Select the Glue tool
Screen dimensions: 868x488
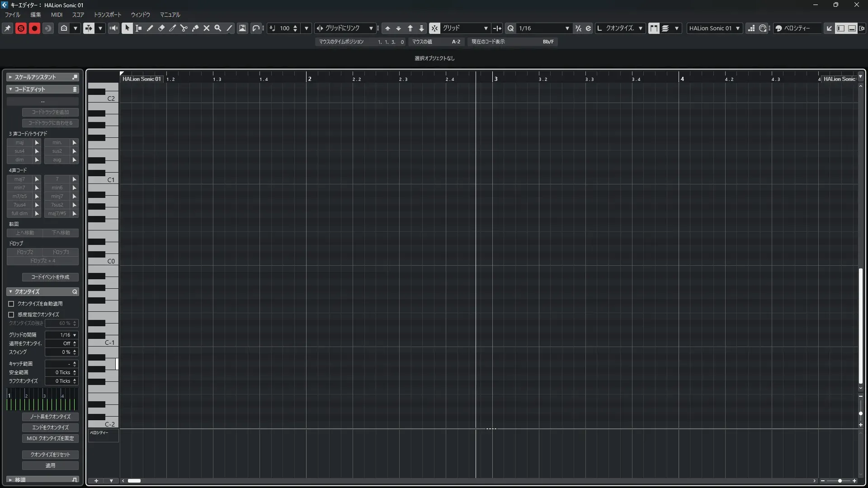[195, 28]
